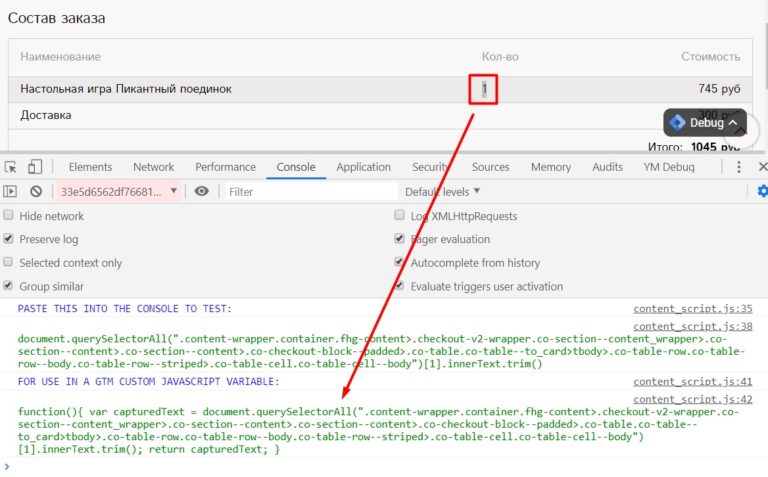
Task: Create live expression with eye icon
Action: tap(201, 191)
